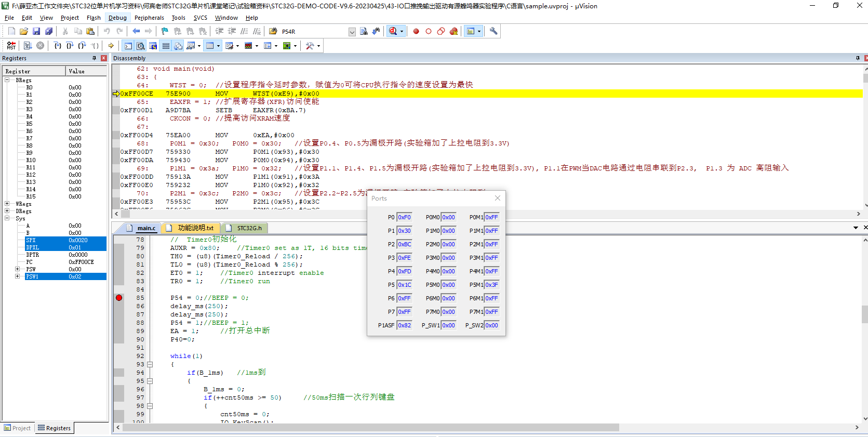868x437 pixels.
Task: Reset the CPU with the RST icon
Action: tap(11, 46)
